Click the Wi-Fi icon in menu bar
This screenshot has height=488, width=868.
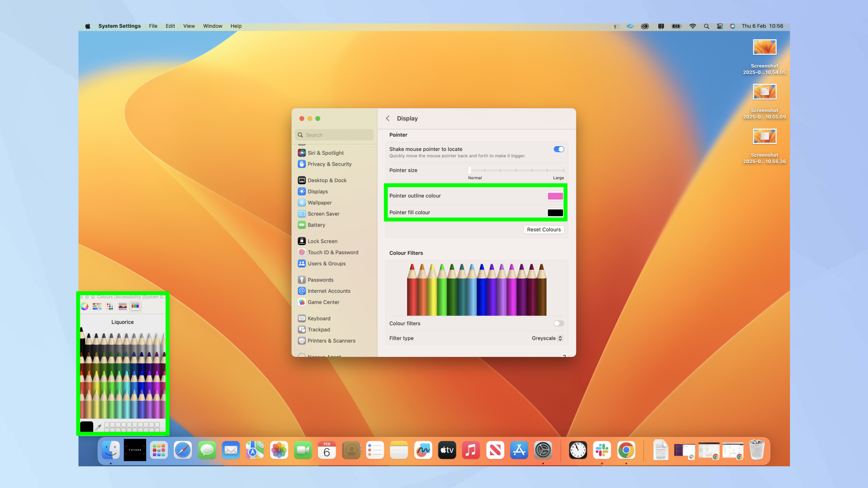coord(692,26)
